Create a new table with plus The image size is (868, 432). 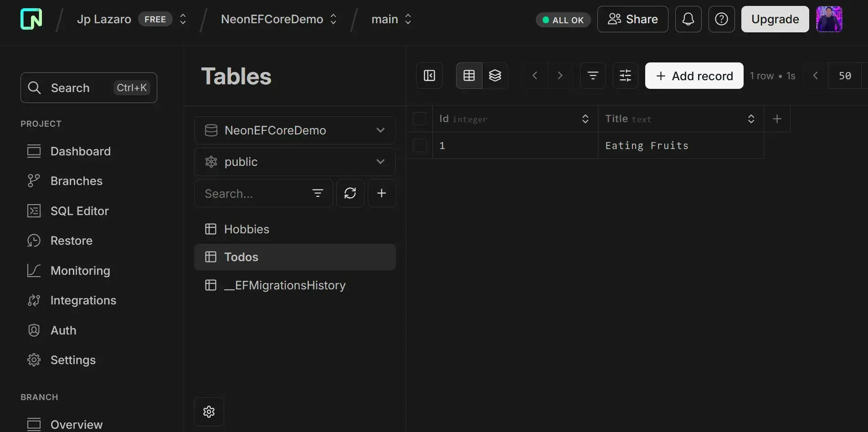tap(381, 193)
